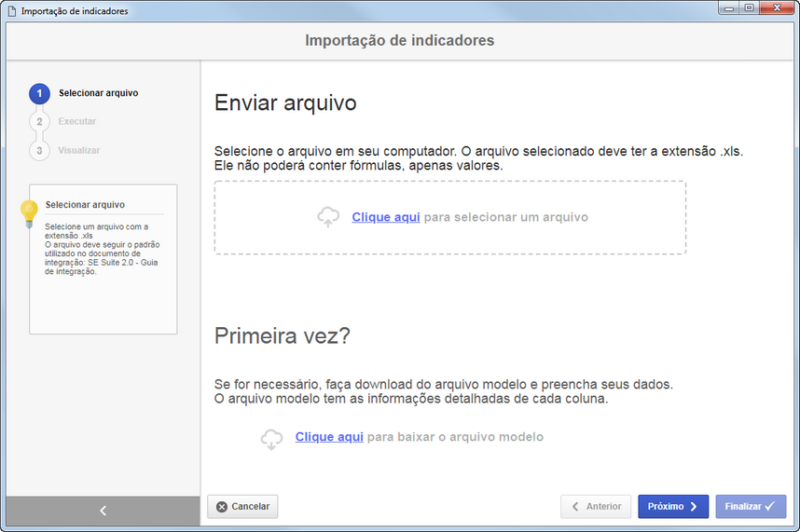Select the 'Executar' step label
The height and width of the screenshot is (532, 800).
[x=77, y=121]
